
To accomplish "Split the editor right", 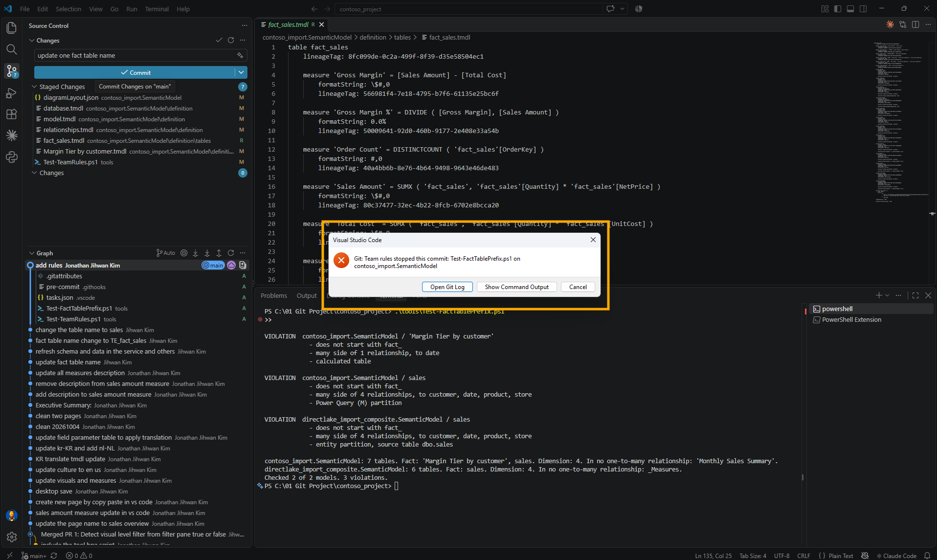I will [x=915, y=24].
